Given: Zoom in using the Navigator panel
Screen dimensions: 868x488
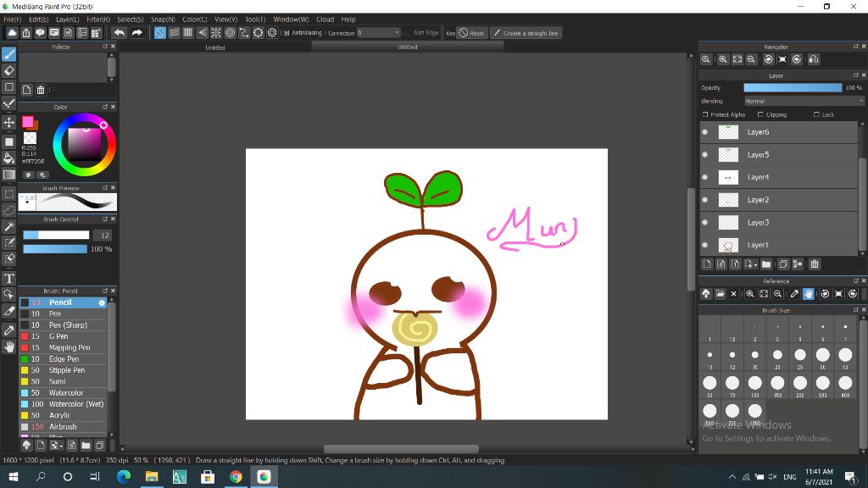Looking at the screenshot, I should (x=723, y=60).
